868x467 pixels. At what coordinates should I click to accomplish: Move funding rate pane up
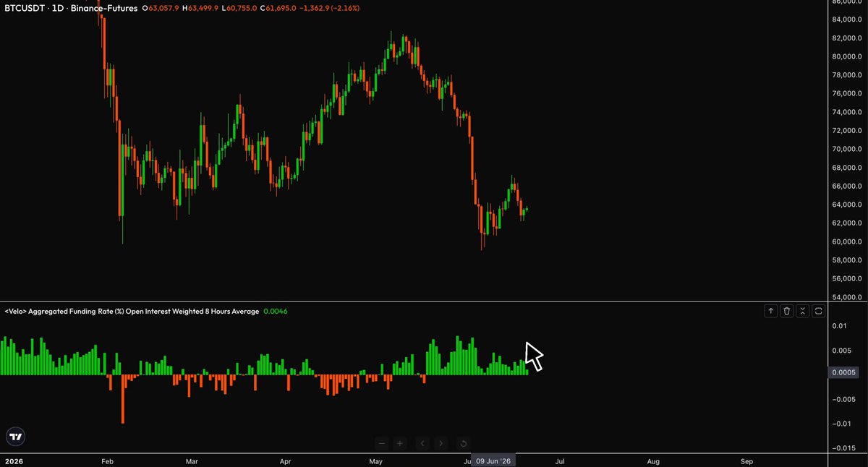(771, 311)
